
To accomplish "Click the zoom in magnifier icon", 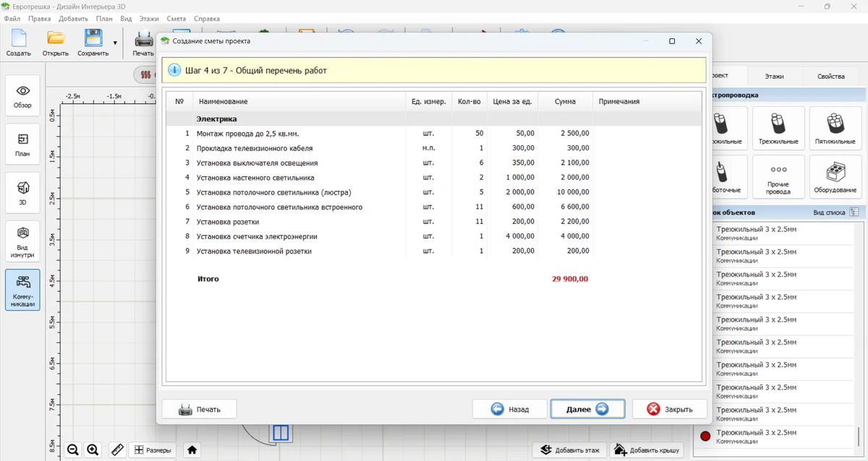I will click(x=93, y=450).
